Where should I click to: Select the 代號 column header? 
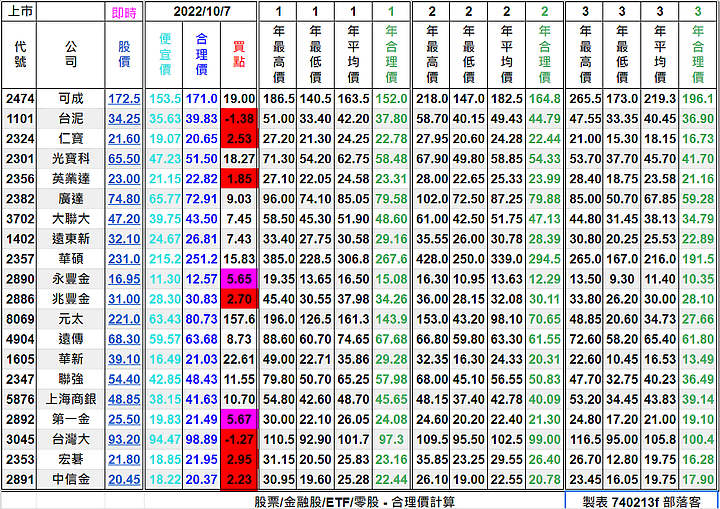[x=20, y=55]
